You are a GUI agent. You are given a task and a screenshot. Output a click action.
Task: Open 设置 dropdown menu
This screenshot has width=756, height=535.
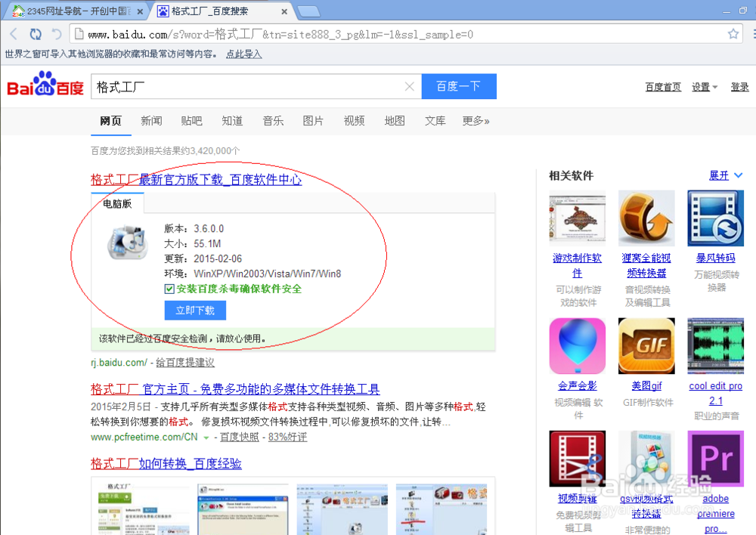coord(705,87)
